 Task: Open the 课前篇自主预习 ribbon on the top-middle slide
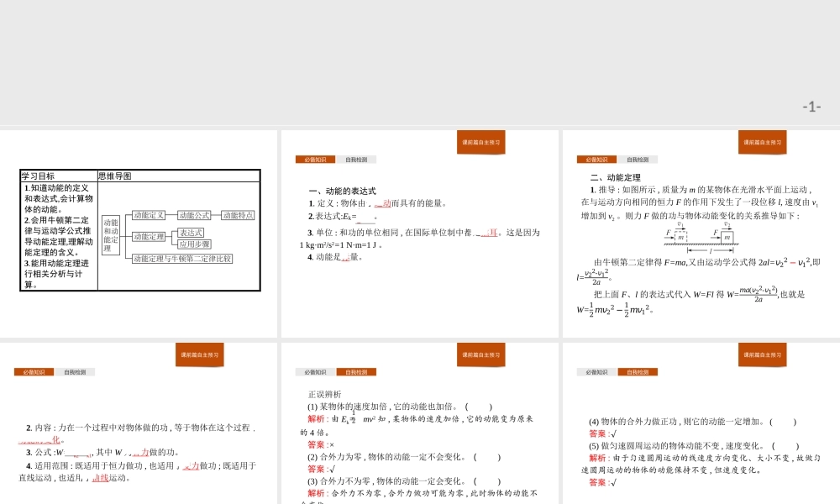(x=481, y=142)
